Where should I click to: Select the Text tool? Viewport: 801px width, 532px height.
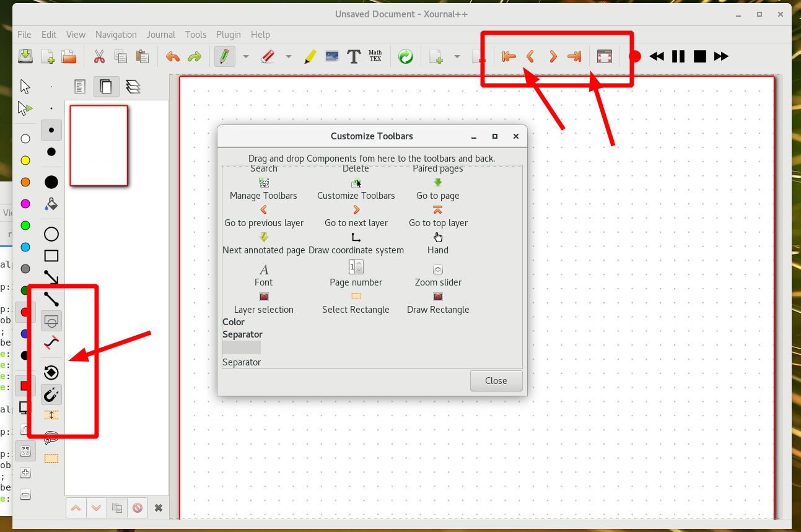(x=354, y=57)
